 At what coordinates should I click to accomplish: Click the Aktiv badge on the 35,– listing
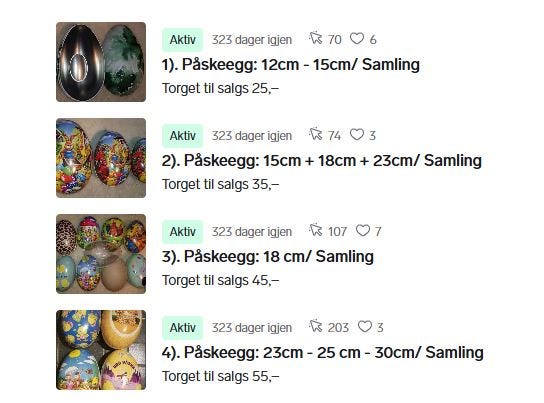tap(182, 136)
